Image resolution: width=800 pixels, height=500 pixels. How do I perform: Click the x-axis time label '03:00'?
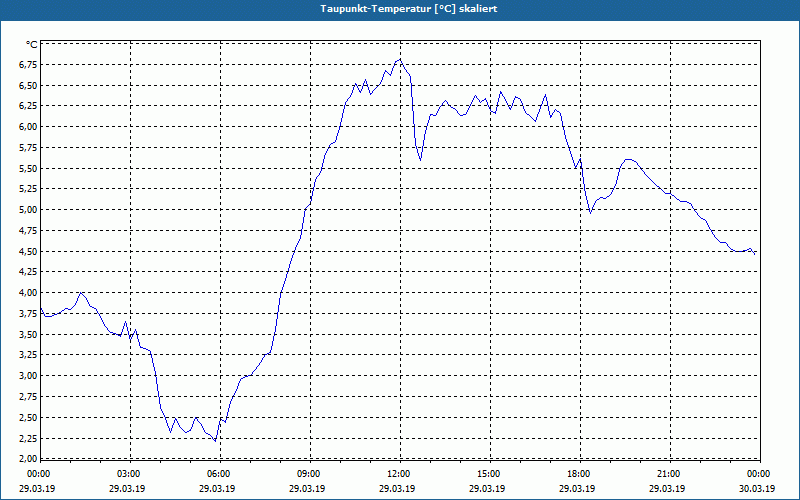click(x=127, y=474)
